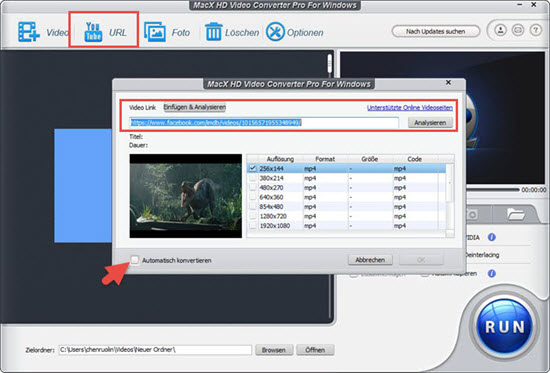This screenshot has width=550, height=373.
Task: Check the 1920x1080 resolution checkbox
Action: click(253, 226)
